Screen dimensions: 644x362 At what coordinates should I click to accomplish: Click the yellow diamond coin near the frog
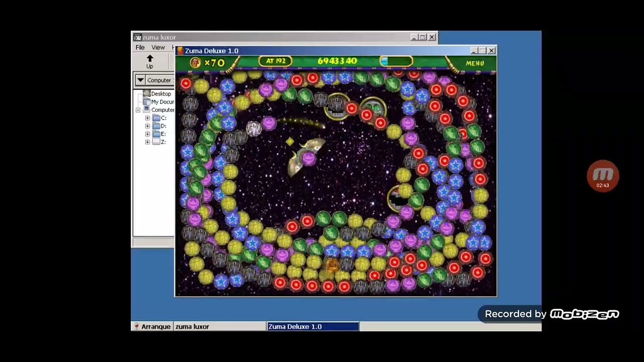coord(289,142)
